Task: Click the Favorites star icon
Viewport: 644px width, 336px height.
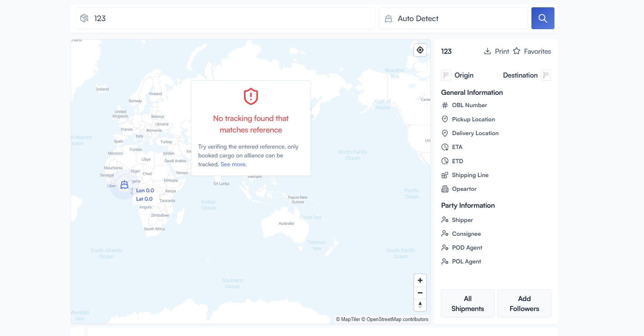Action: point(517,51)
